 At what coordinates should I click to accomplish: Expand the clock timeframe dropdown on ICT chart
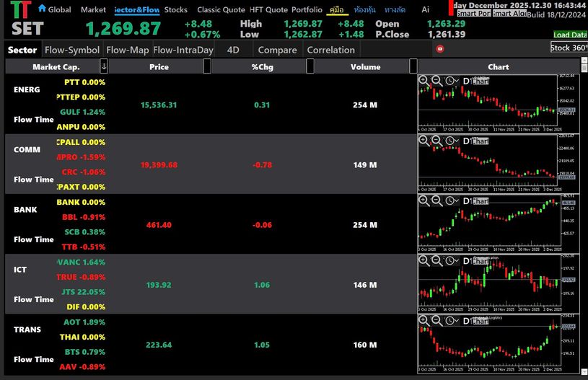pyautogui.click(x=452, y=260)
